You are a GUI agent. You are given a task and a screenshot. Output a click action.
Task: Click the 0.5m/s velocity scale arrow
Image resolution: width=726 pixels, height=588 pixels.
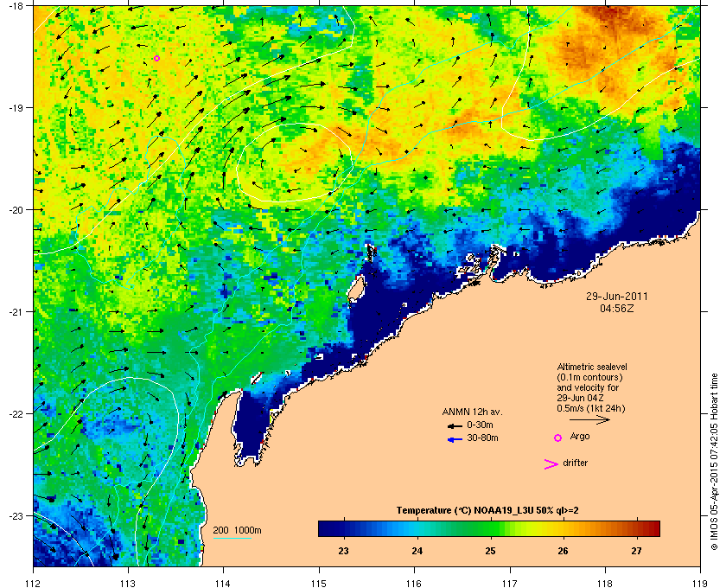point(589,419)
